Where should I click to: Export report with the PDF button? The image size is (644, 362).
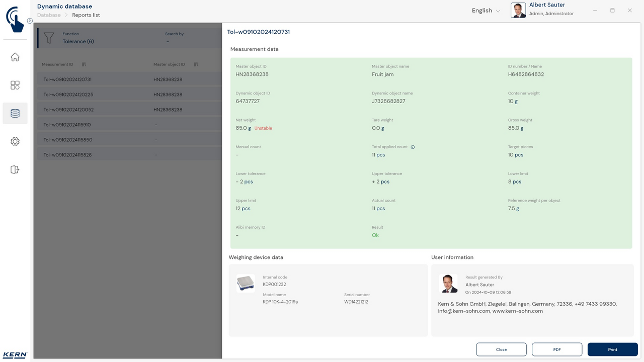point(556,349)
